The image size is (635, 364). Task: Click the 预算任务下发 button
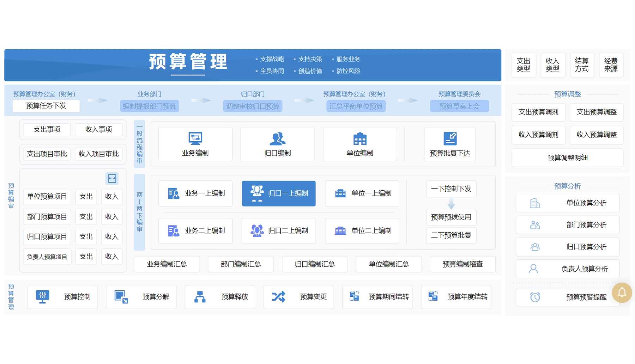click(46, 106)
